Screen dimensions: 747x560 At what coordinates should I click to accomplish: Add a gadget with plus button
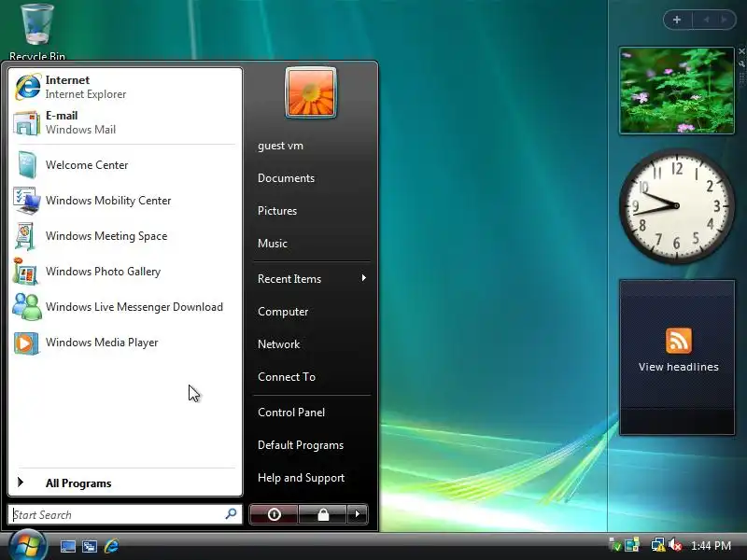677,20
